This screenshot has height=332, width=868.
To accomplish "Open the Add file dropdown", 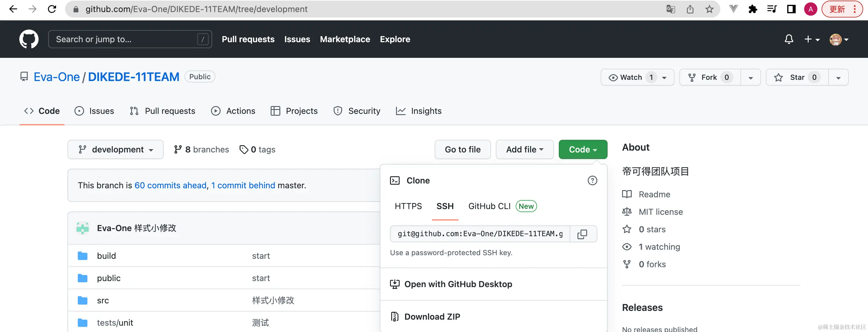I will coord(524,149).
